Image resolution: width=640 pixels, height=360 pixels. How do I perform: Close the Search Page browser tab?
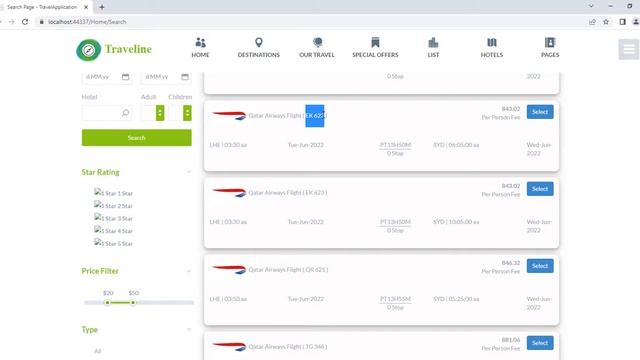click(x=86, y=7)
